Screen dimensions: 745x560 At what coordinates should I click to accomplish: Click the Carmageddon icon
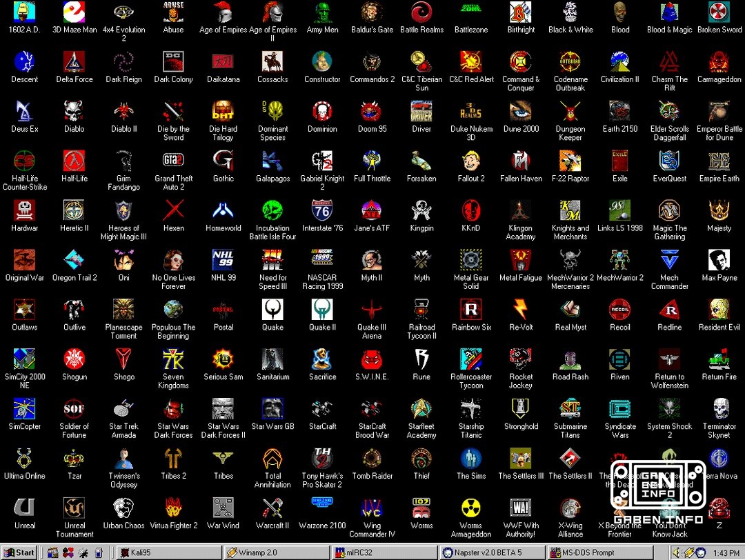[x=719, y=62]
